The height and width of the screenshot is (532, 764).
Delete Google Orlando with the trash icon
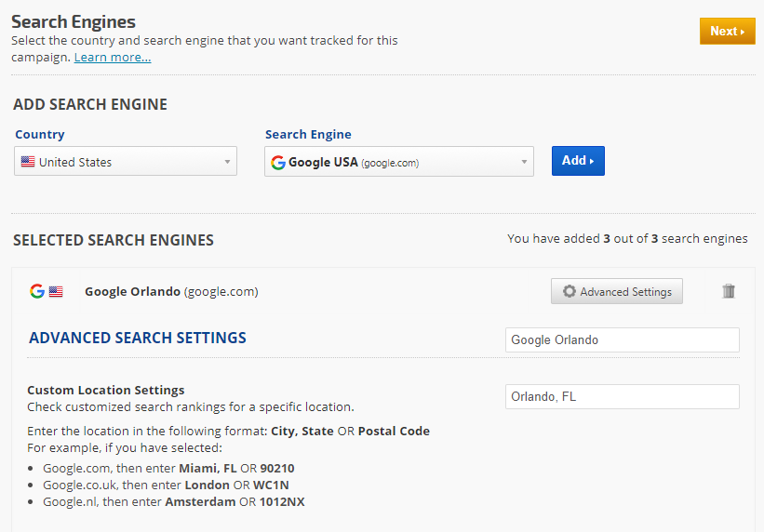click(x=729, y=291)
